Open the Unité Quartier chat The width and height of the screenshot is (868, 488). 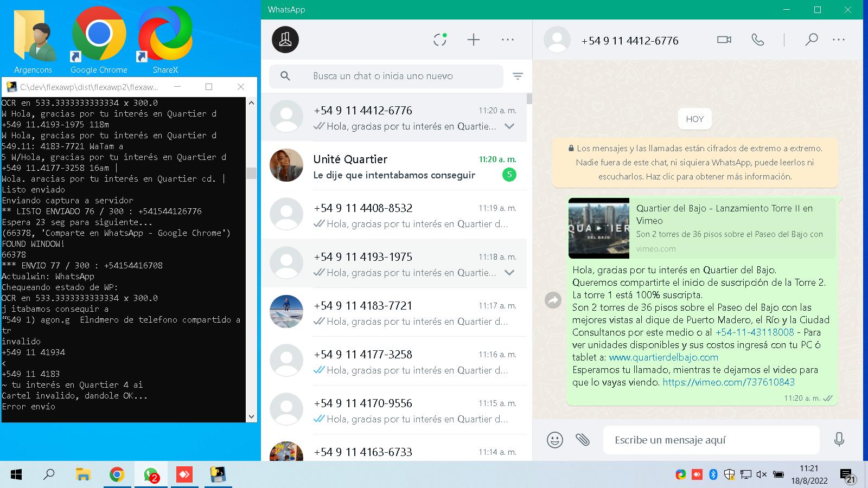click(x=394, y=165)
